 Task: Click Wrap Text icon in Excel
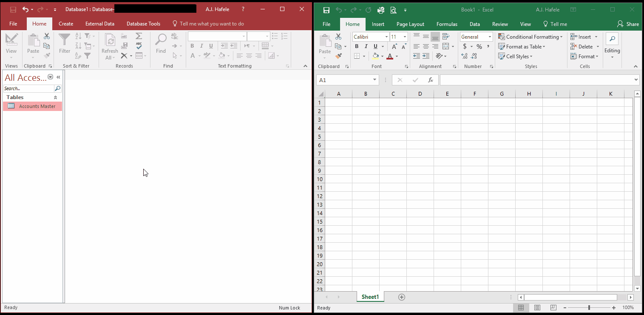[x=445, y=37]
